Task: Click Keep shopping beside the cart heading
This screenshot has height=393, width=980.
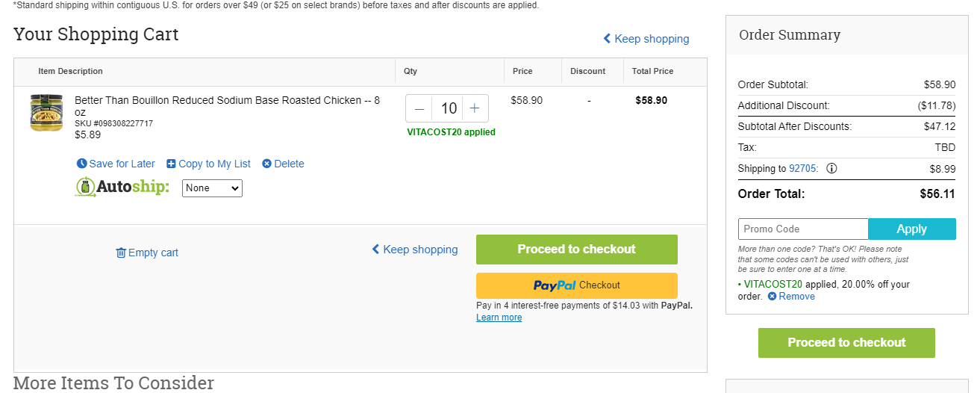Action: click(646, 39)
